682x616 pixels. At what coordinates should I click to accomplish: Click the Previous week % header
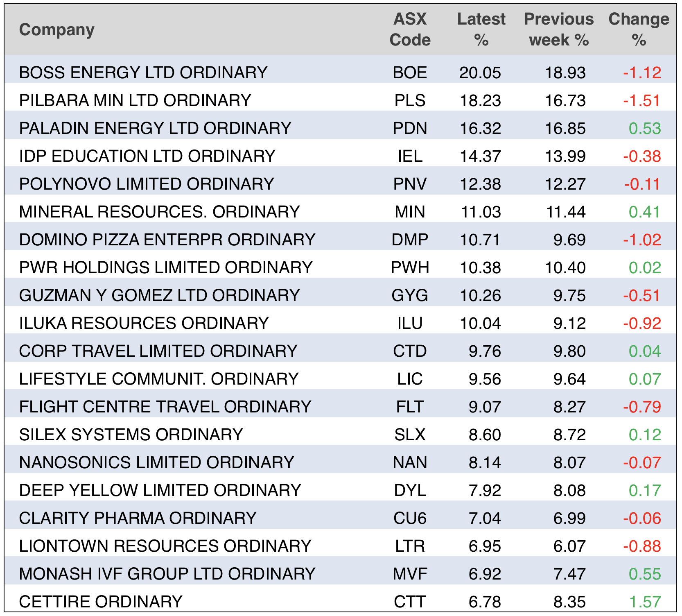tap(558, 29)
